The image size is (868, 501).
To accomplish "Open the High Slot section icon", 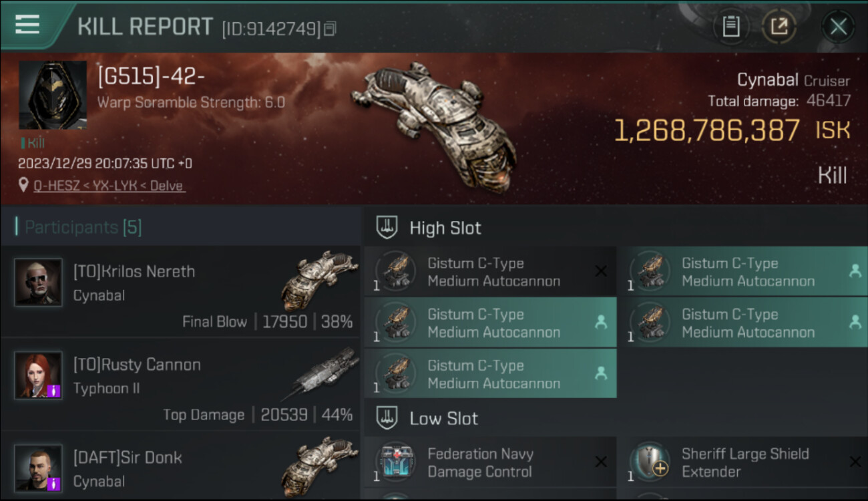I will 387,227.
